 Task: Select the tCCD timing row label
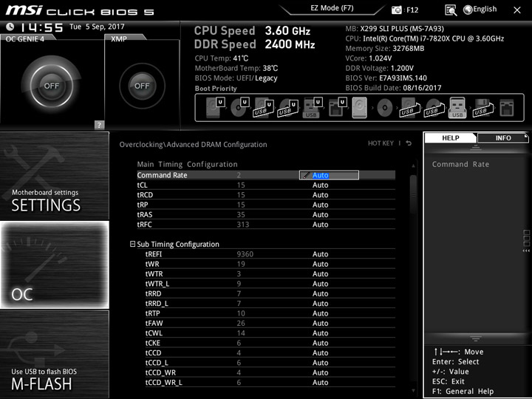tap(154, 353)
